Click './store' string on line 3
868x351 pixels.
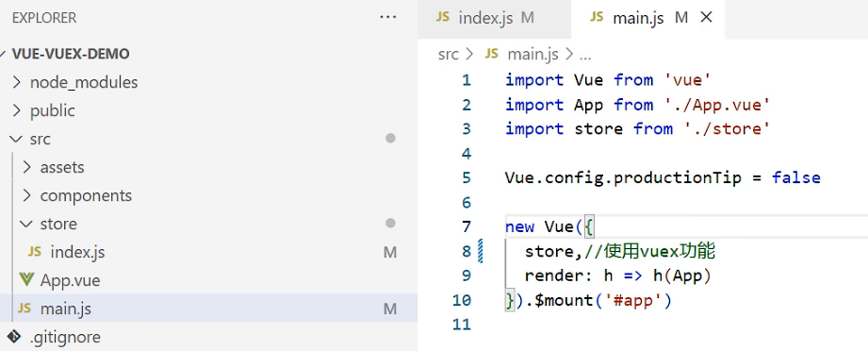(727, 129)
